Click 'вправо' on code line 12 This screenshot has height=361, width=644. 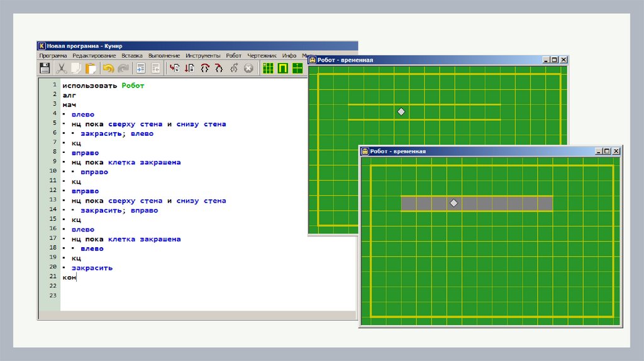tap(85, 191)
